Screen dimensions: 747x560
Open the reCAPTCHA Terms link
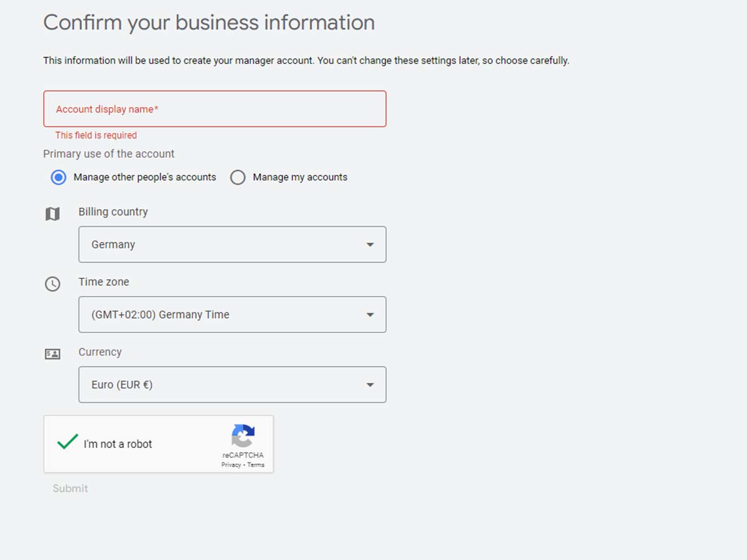[256, 465]
